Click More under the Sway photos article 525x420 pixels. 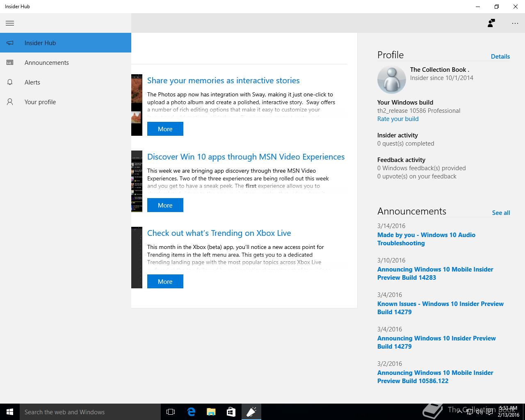(165, 129)
